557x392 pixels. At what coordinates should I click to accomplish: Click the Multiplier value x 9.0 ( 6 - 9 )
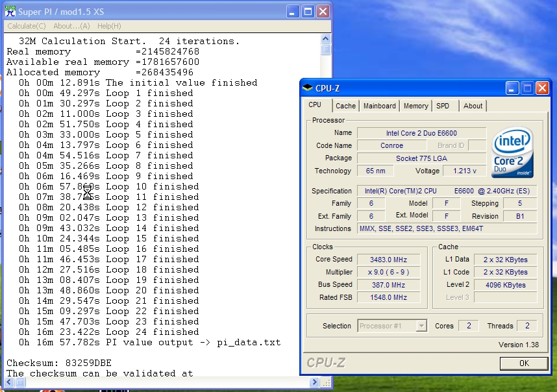(388, 272)
